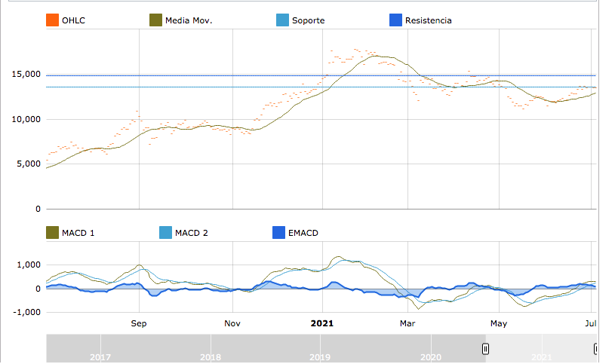Toggle the MACD 2 legend label
Viewport: 615px width, 364px height.
[x=191, y=233]
